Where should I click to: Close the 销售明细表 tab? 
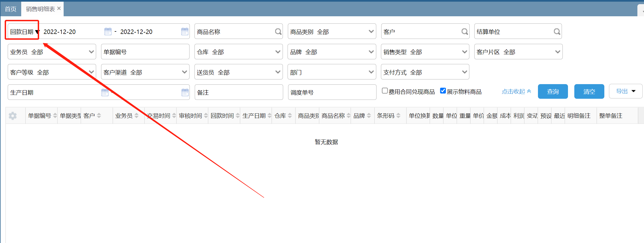click(59, 9)
